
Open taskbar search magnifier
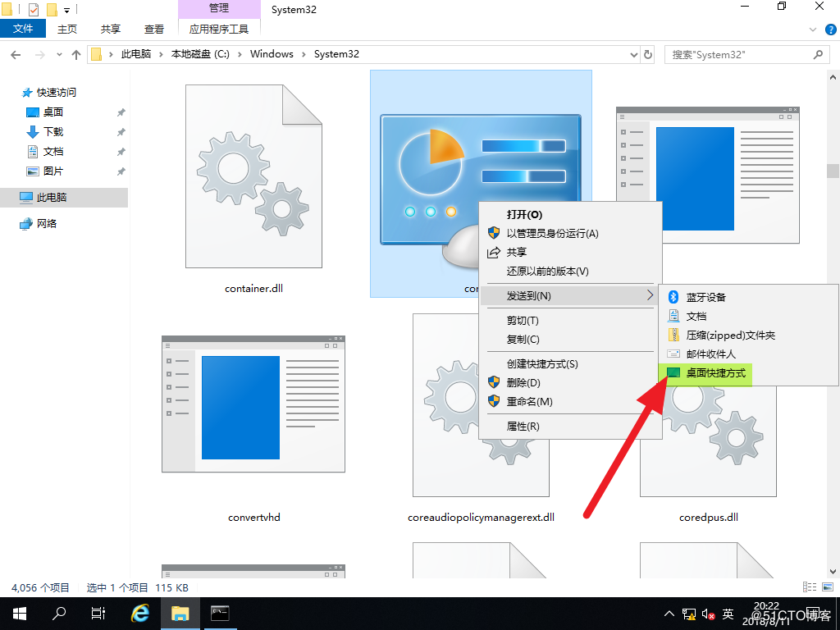click(59, 614)
